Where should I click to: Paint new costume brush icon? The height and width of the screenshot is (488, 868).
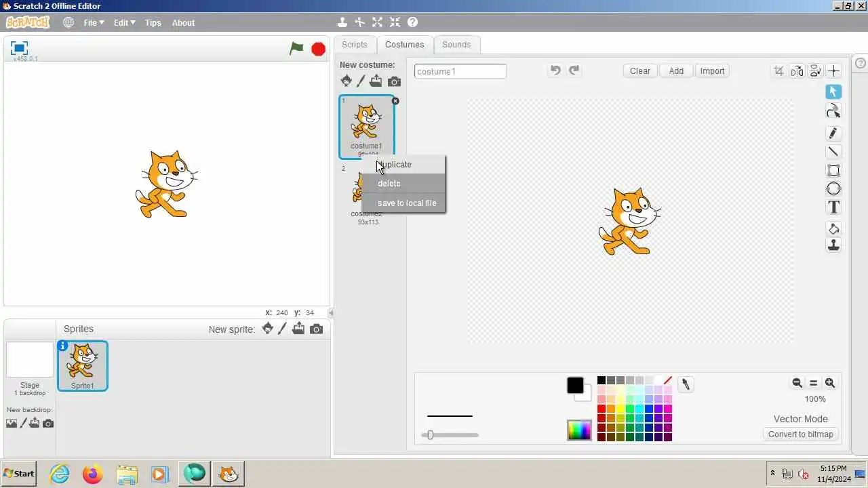361,81
